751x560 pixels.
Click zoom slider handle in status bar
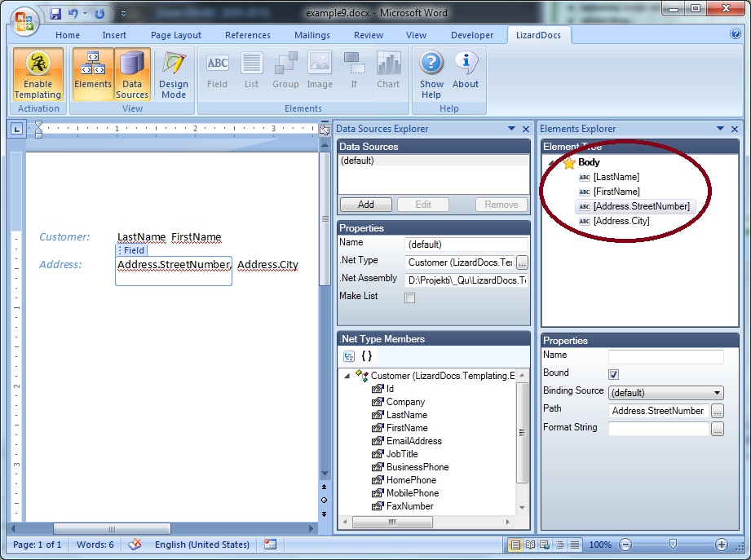click(673, 545)
